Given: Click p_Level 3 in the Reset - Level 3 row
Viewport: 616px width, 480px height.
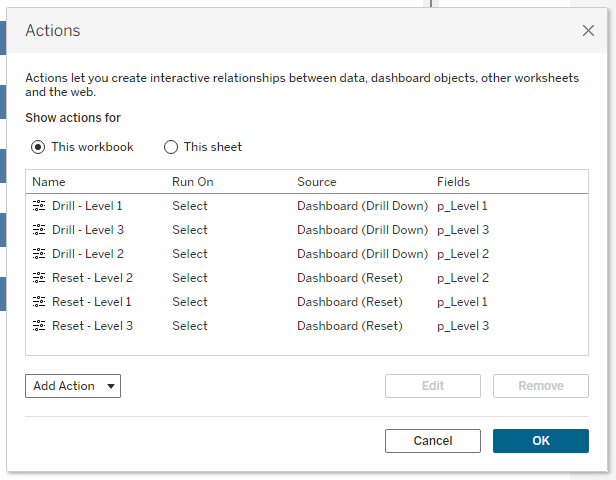Looking at the screenshot, I should coord(463,326).
